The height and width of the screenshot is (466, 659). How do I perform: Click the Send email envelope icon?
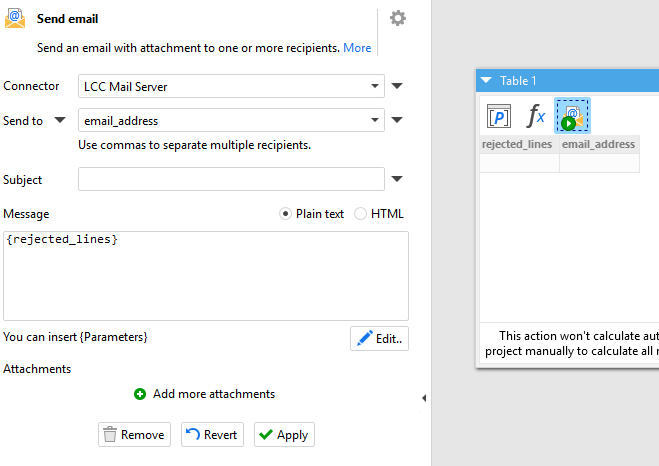[15, 18]
